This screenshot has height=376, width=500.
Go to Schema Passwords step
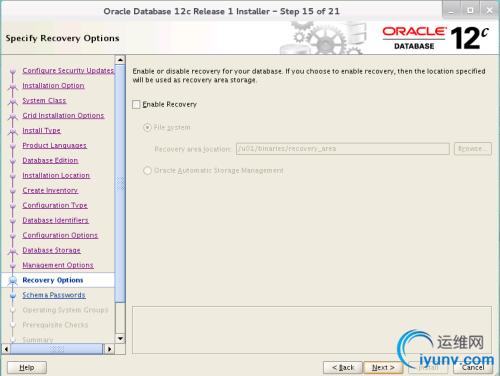[x=54, y=295]
